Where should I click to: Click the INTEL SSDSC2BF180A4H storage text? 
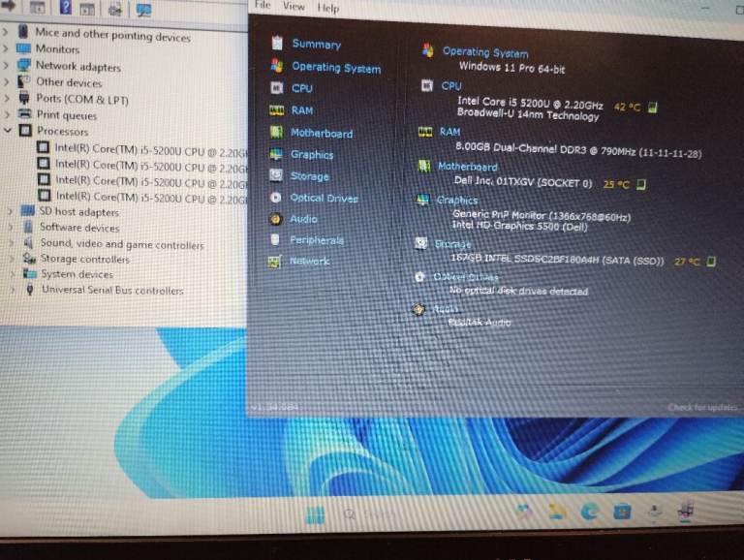tap(557, 260)
